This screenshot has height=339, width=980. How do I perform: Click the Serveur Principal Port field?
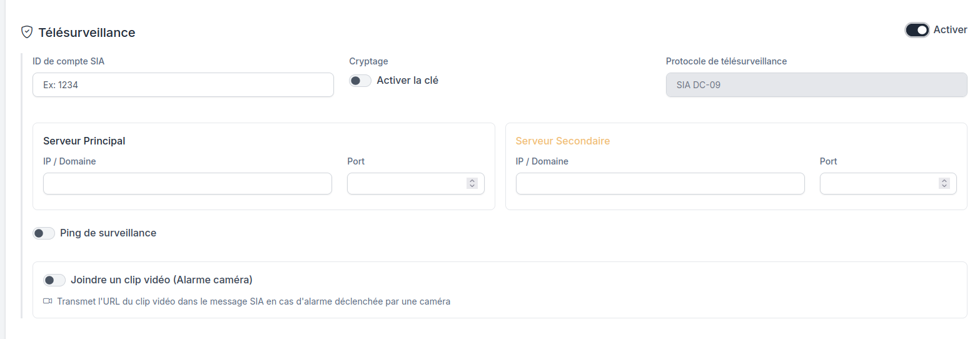[x=416, y=184]
